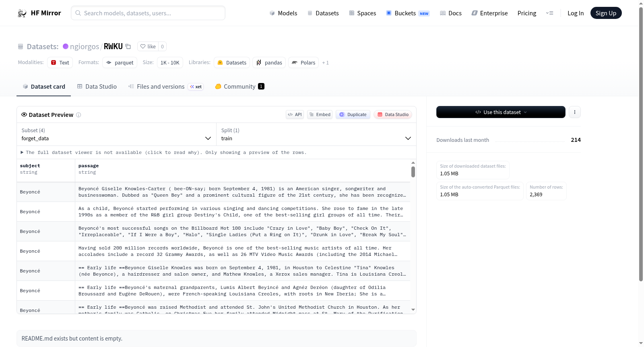Click the downloaded dataset files size 1.05 MB
Image resolution: width=644 pixels, height=347 pixels.
tap(449, 173)
